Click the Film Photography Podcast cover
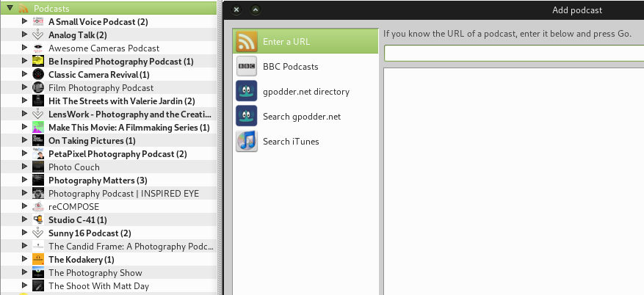 [37, 87]
